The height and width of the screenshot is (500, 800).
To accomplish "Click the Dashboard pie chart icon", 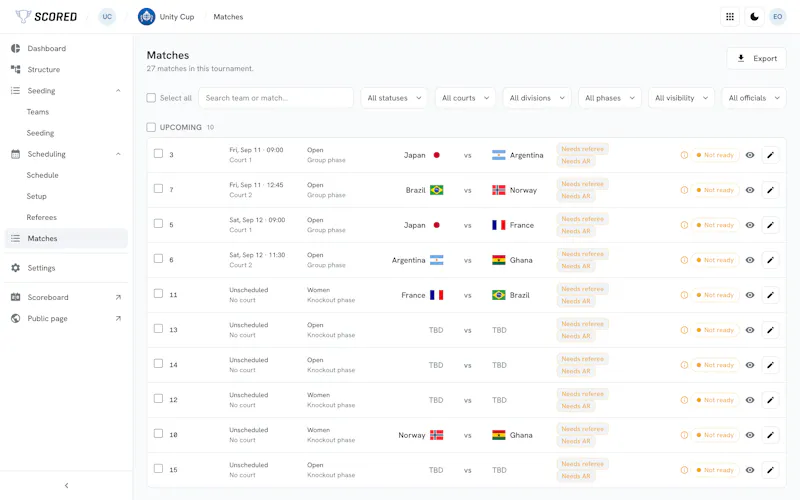I will click(x=16, y=48).
